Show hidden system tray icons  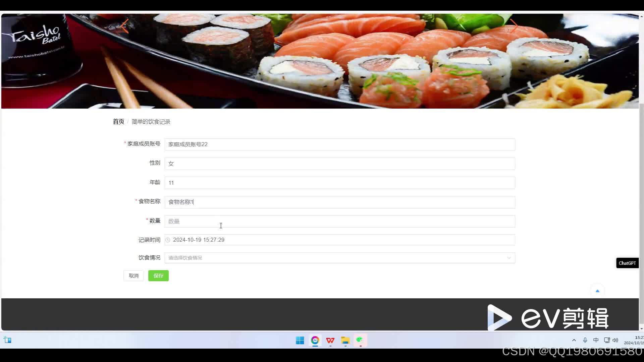coord(574,340)
